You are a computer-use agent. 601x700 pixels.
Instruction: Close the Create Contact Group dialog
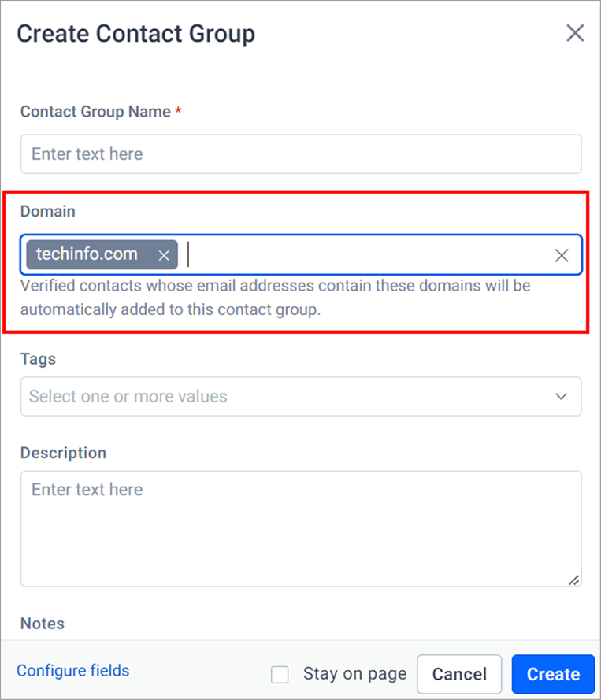pyautogui.click(x=575, y=33)
